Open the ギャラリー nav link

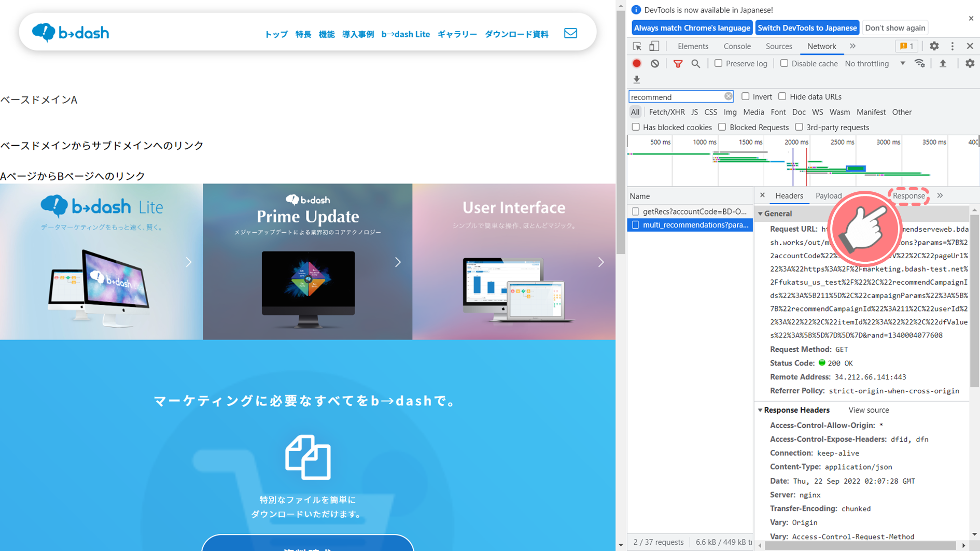pyautogui.click(x=457, y=34)
